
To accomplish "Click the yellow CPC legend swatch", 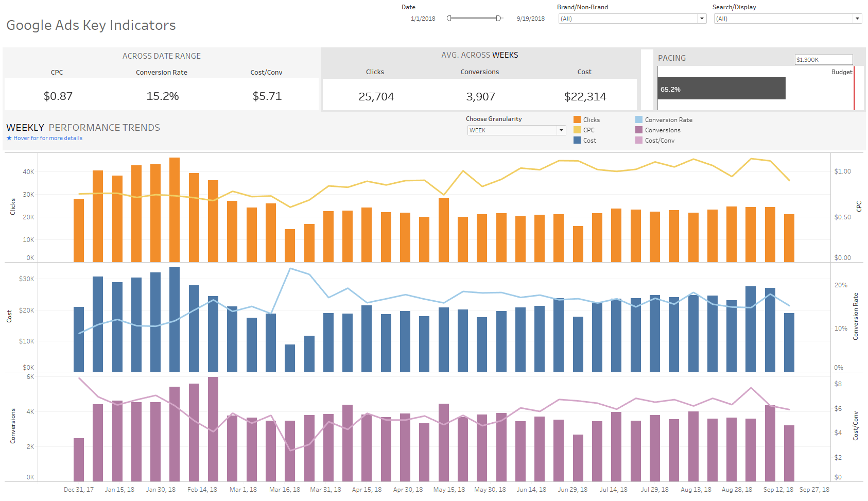I will 577,130.
